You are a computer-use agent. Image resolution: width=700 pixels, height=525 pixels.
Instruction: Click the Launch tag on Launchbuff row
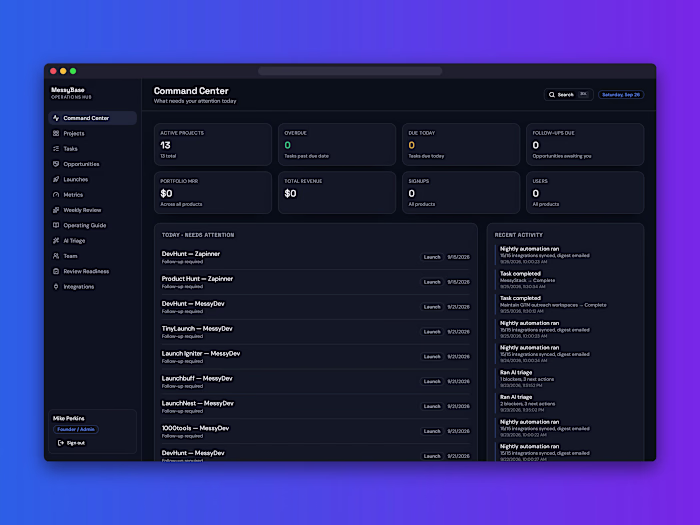coord(432,382)
